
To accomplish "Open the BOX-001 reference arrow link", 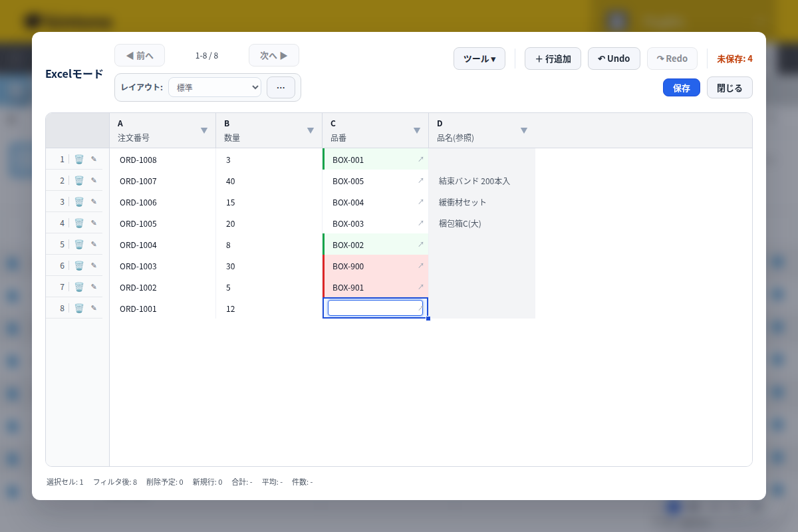I will tap(420, 159).
